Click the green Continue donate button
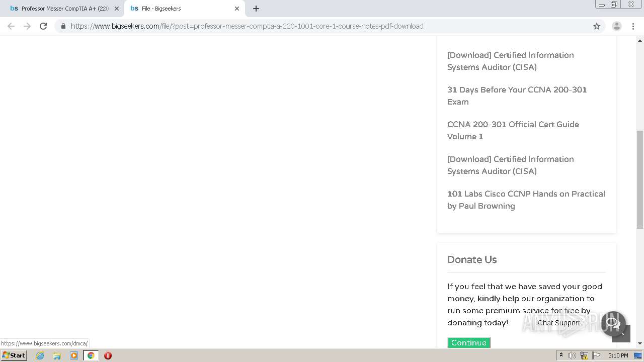Screen dimensions: 644x362 (x=469, y=342)
